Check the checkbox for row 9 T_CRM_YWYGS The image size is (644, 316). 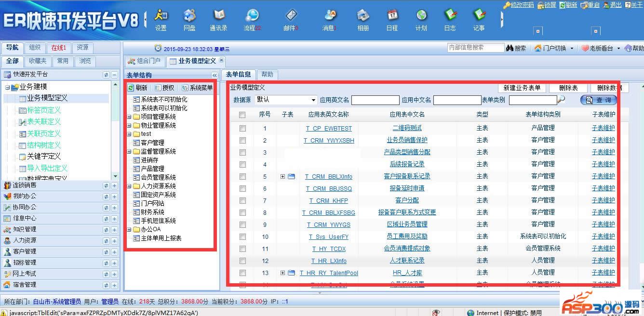tap(242, 224)
